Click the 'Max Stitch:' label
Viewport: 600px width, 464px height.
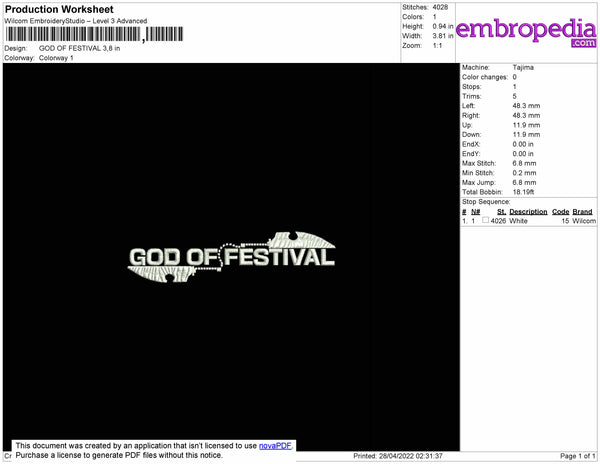tap(479, 163)
